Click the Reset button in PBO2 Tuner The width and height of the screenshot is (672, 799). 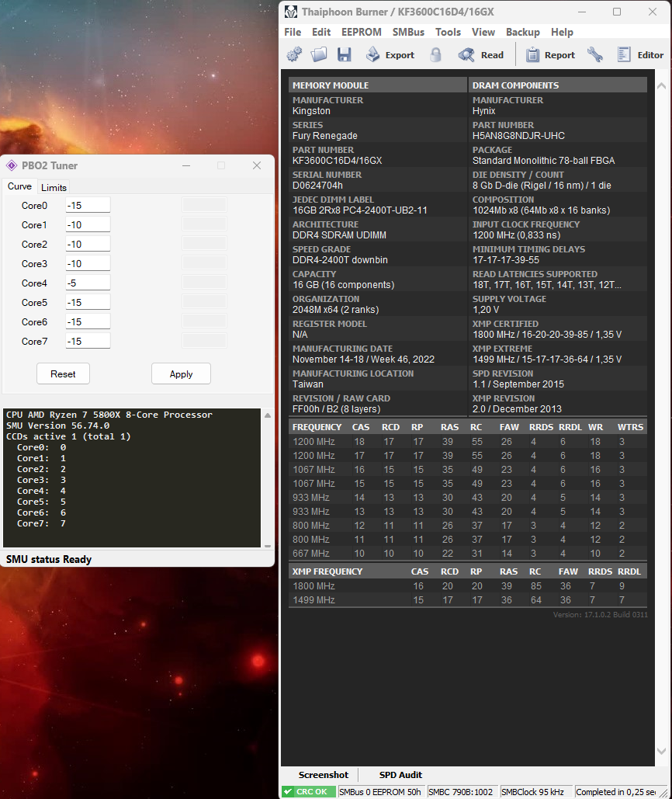point(63,373)
